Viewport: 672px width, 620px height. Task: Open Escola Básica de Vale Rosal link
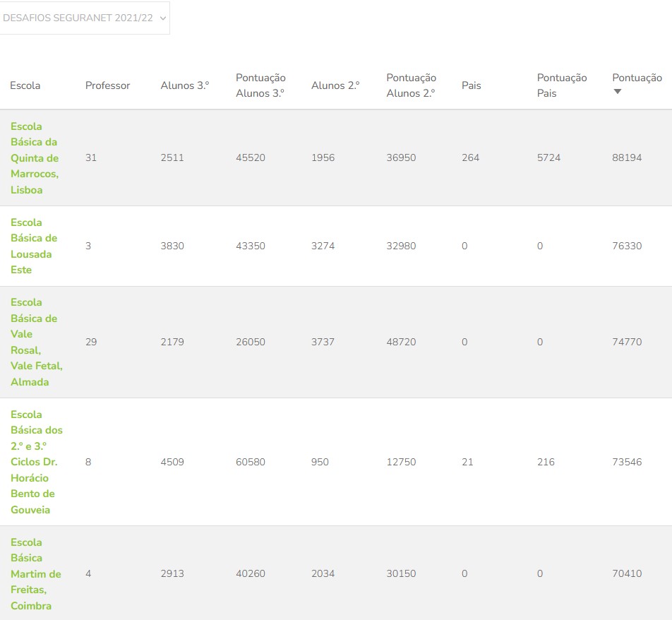click(37, 342)
